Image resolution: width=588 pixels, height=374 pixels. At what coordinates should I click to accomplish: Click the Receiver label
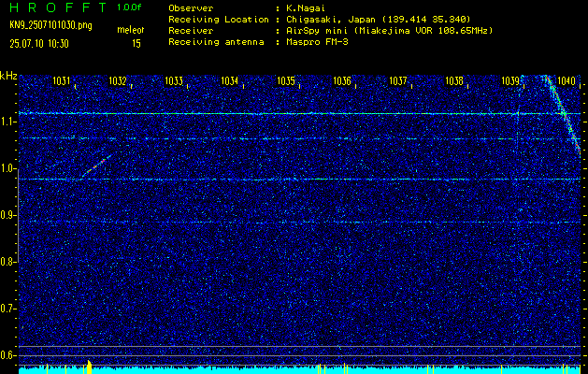(191, 30)
